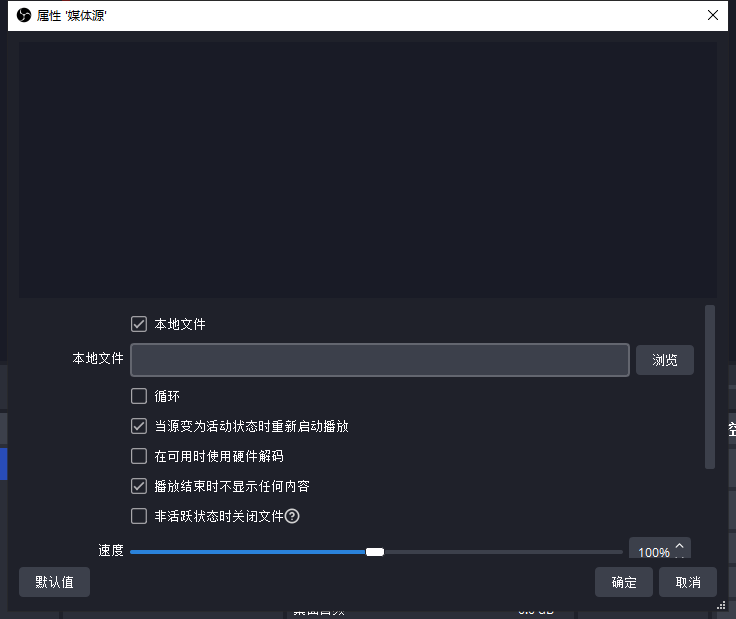The width and height of the screenshot is (736, 619).
Task: Click the speed slider handle
Action: pyautogui.click(x=375, y=551)
